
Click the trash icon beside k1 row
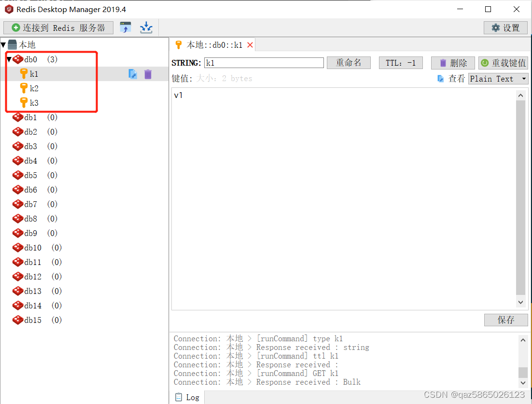(x=148, y=74)
